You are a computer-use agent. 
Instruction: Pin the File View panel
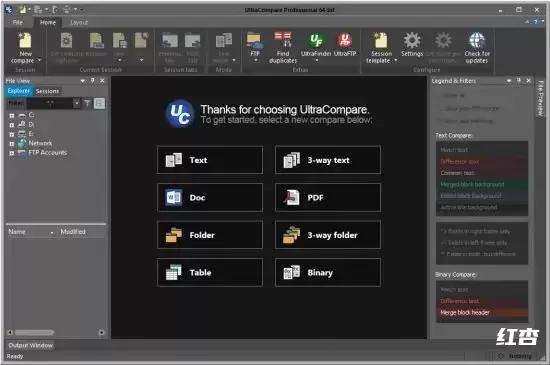click(93, 81)
